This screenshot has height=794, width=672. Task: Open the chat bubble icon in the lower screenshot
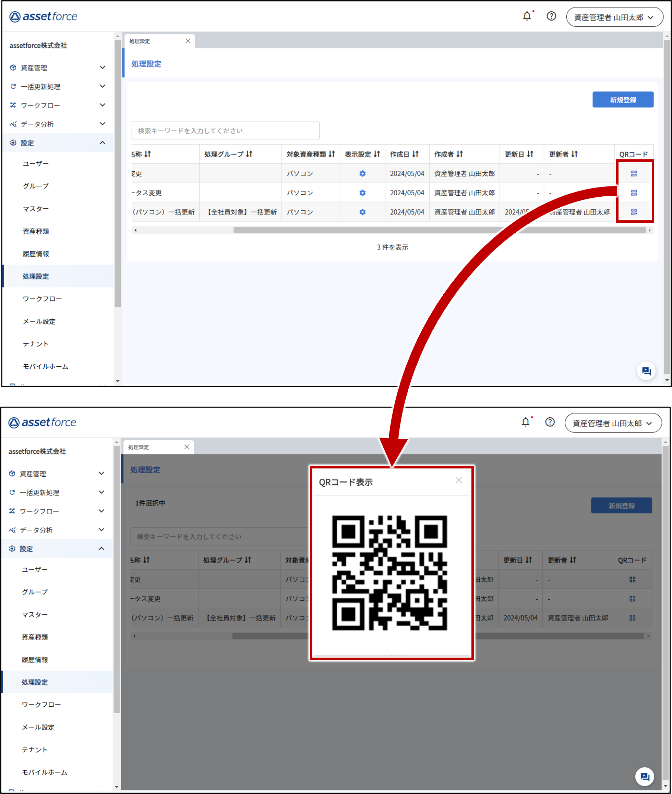pos(645,777)
